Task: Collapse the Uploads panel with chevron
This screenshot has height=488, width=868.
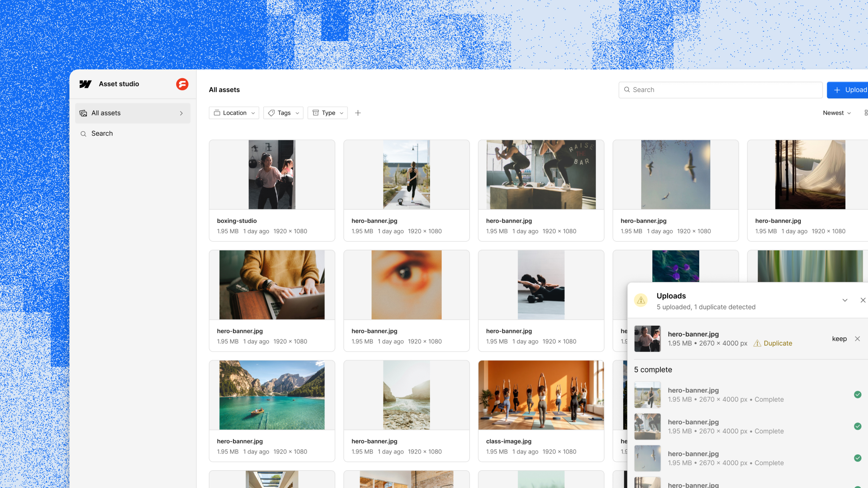Action: [845, 300]
